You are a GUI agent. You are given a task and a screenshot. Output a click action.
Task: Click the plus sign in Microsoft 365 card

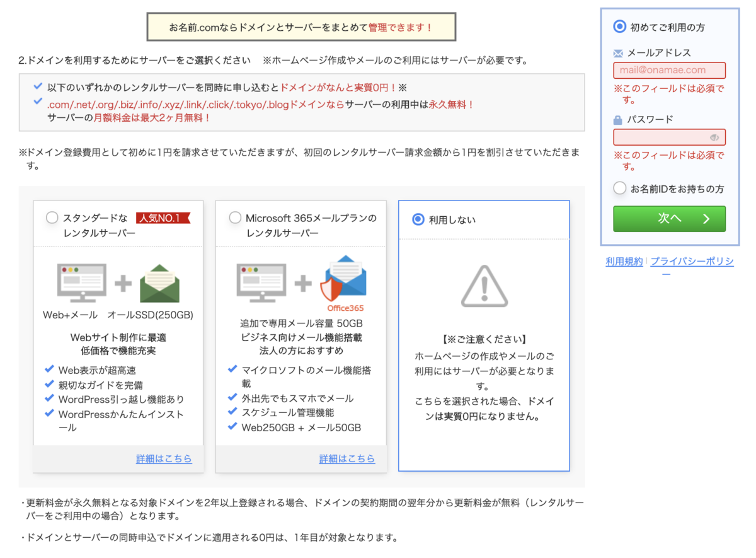pyautogui.click(x=304, y=283)
